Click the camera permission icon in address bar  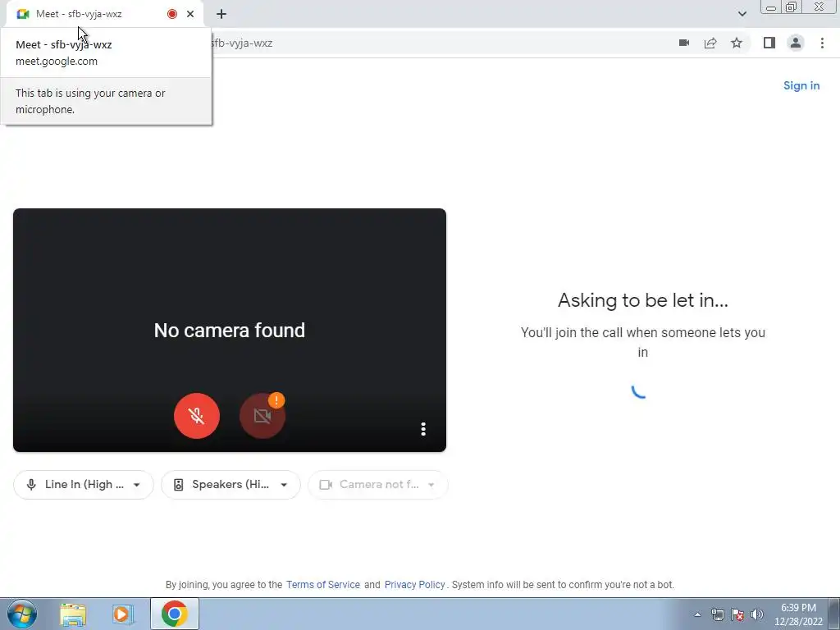coord(684,43)
